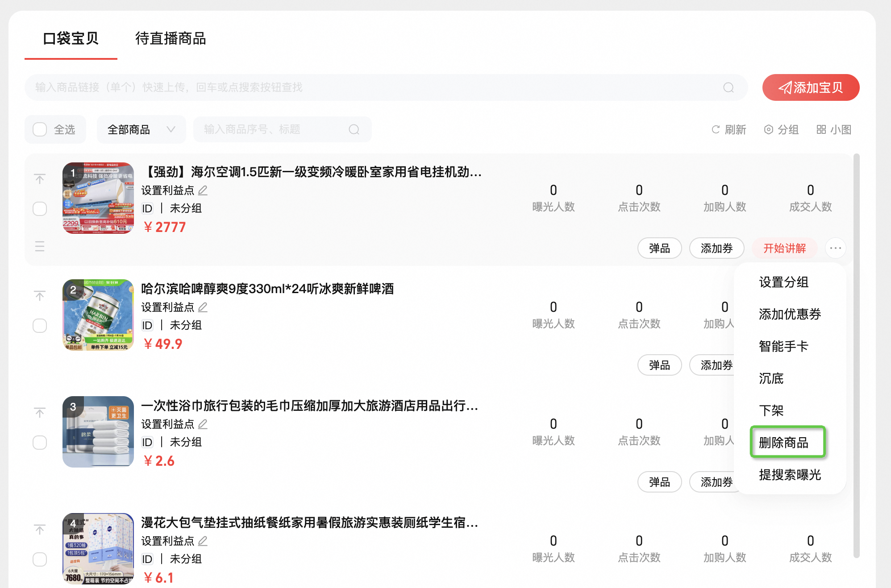The height and width of the screenshot is (588, 891).
Task: Select checkbox for 一次性浴巾 item
Action: (x=40, y=443)
